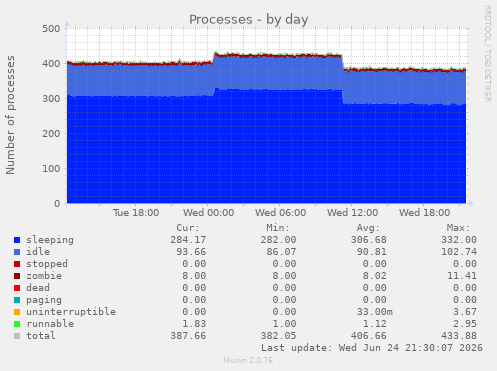Click idle current value 93.66
Screen dimensions: 497x371
[191, 252]
